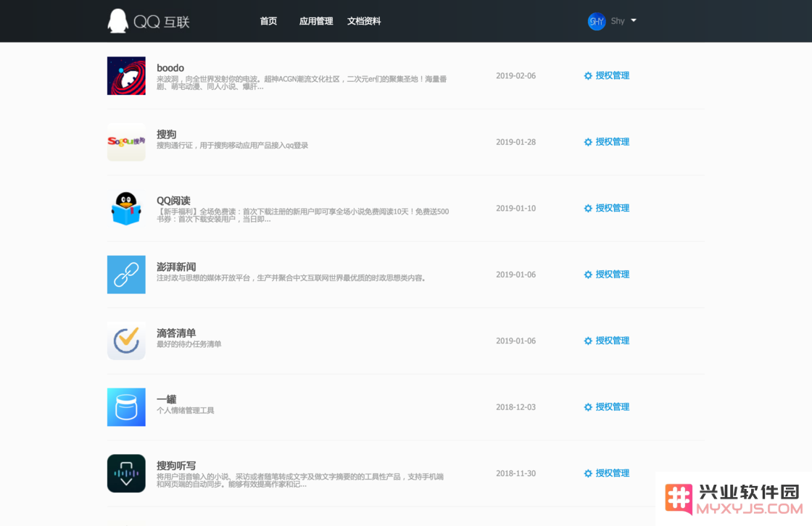Click the Shy user avatar
Image resolution: width=812 pixels, height=526 pixels.
pyautogui.click(x=597, y=21)
